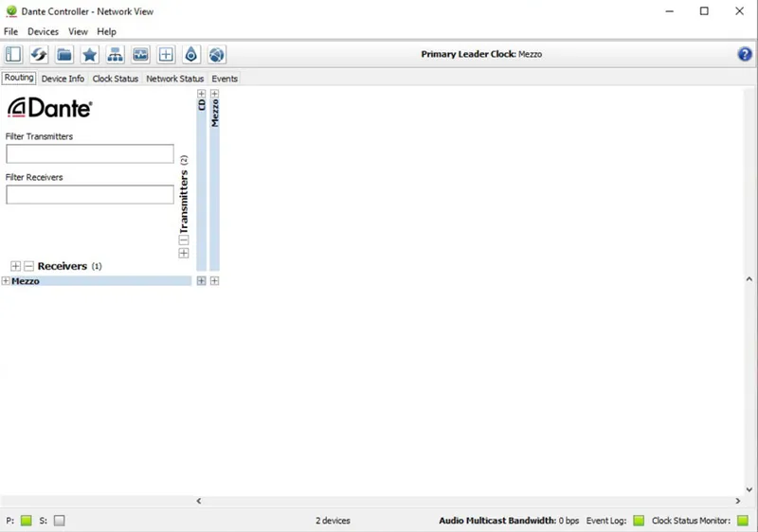758x532 pixels.
Task: Expand the CD transmitter column
Action: (202, 94)
